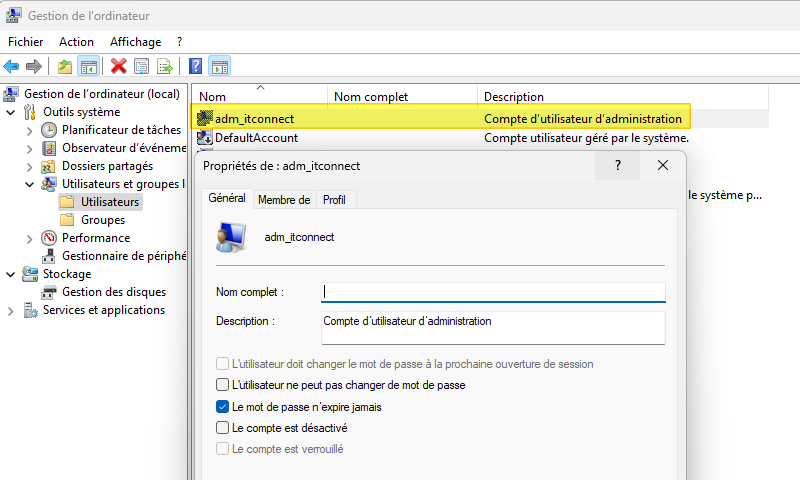This screenshot has height=480, width=800.
Task: Click the Nom complet input field
Action: (493, 292)
